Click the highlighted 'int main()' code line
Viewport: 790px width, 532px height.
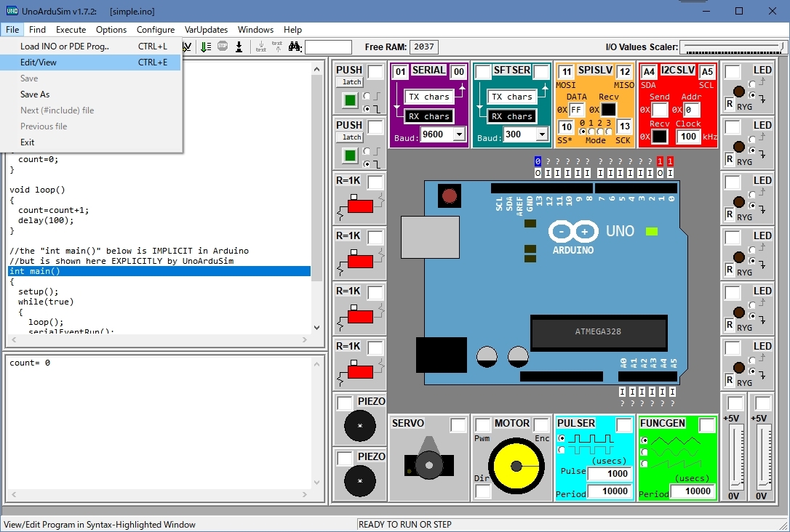coord(159,271)
